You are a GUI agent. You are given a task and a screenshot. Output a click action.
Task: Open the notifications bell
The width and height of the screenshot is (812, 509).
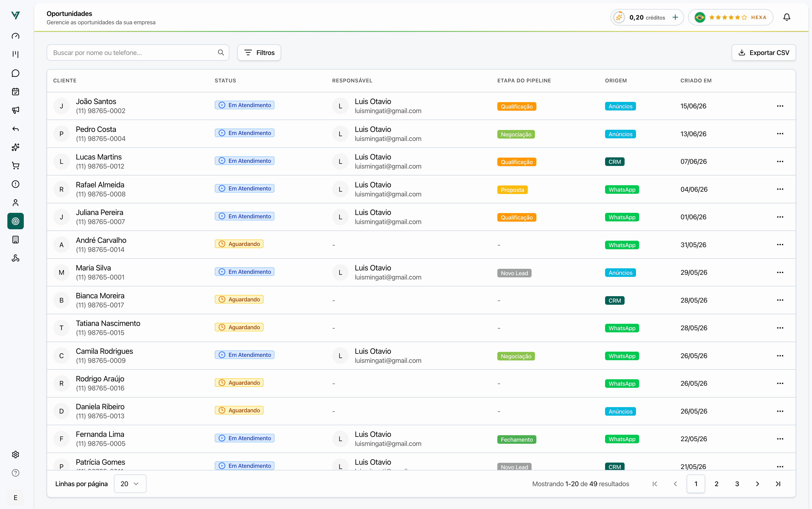pyautogui.click(x=787, y=17)
